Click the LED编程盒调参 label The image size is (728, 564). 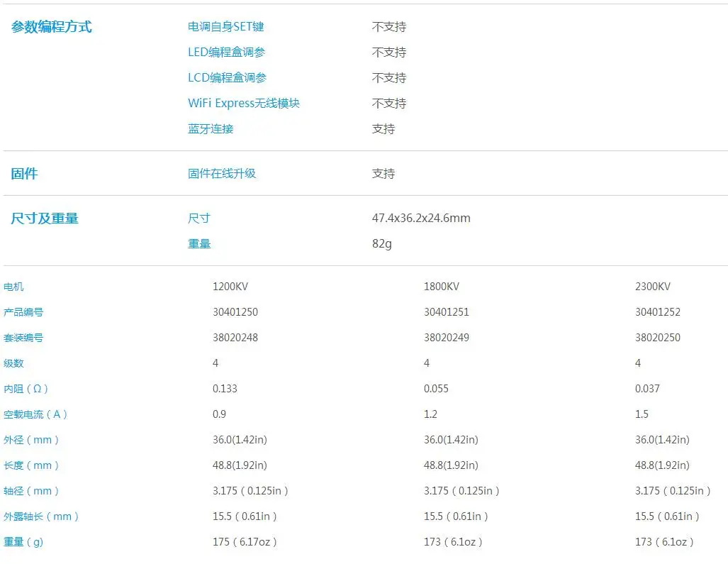[227, 52]
